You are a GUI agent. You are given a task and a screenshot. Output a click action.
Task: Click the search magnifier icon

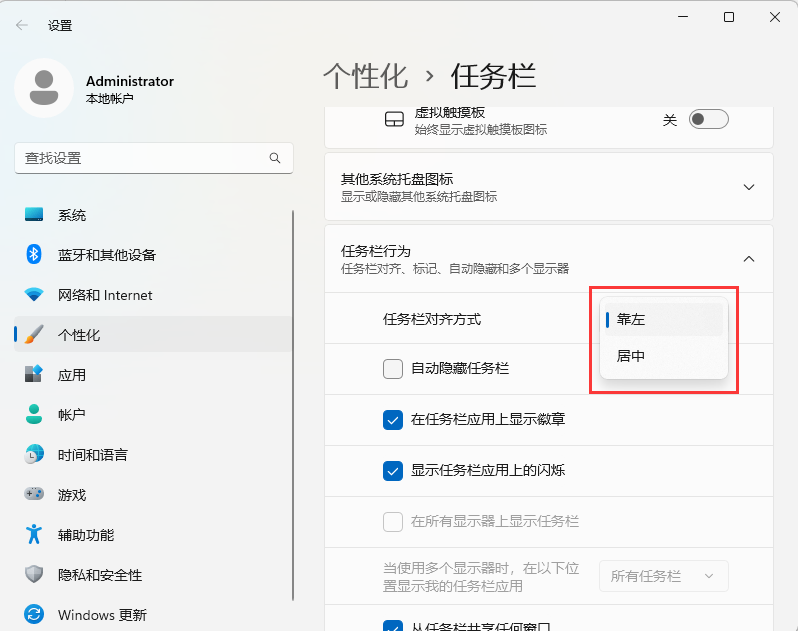275,158
